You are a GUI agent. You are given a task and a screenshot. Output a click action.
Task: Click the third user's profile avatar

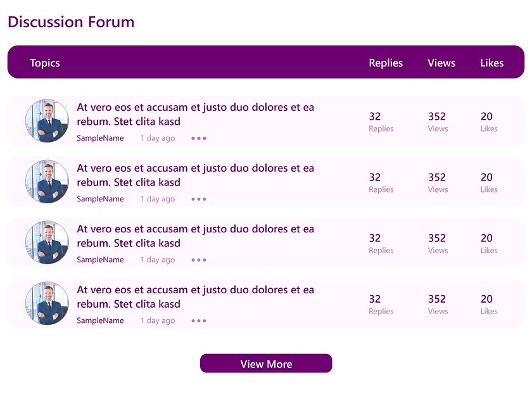46,243
